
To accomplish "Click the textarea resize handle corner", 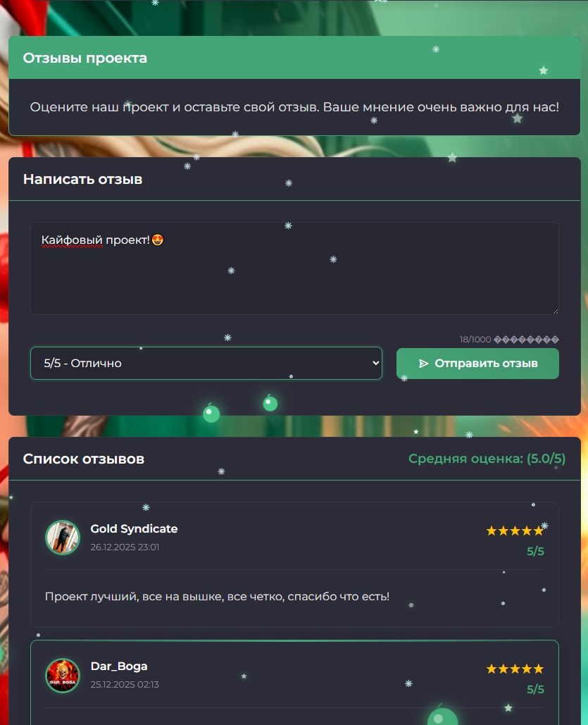I will click(x=556, y=311).
